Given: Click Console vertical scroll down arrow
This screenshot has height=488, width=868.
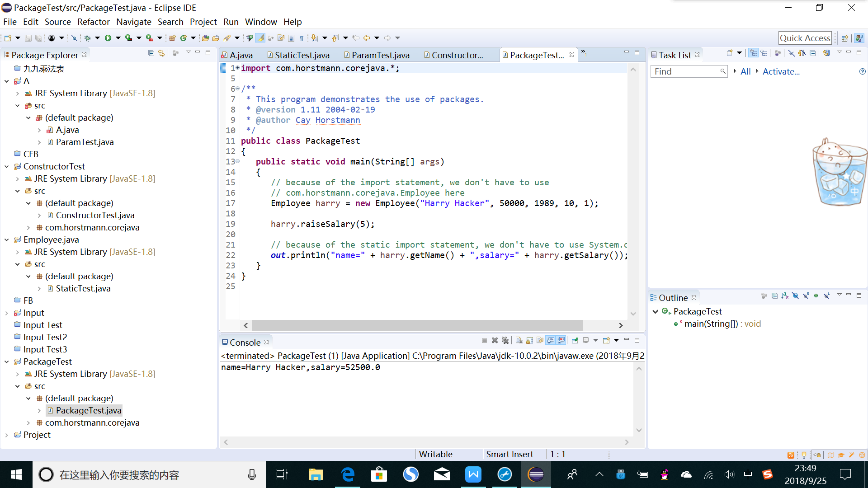Looking at the screenshot, I should [639, 430].
